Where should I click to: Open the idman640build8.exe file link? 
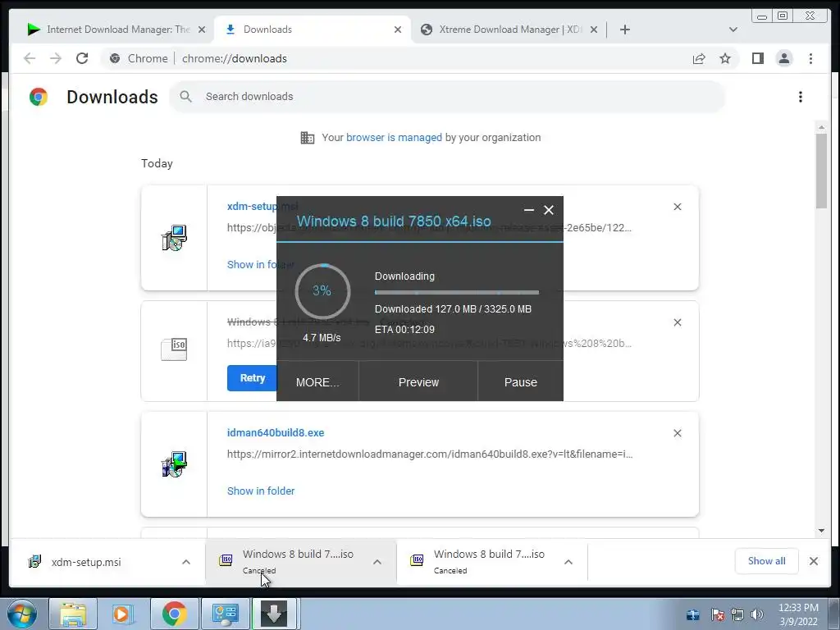(276, 433)
